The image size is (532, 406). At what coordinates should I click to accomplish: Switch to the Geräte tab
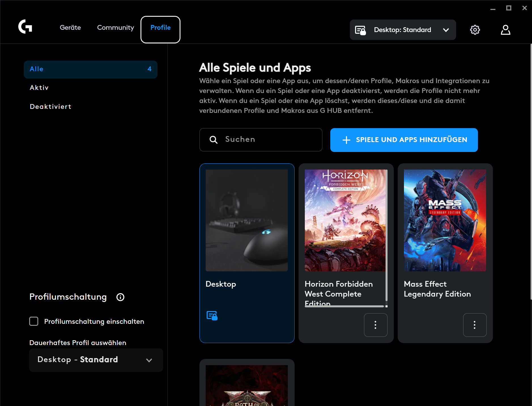coord(70,28)
